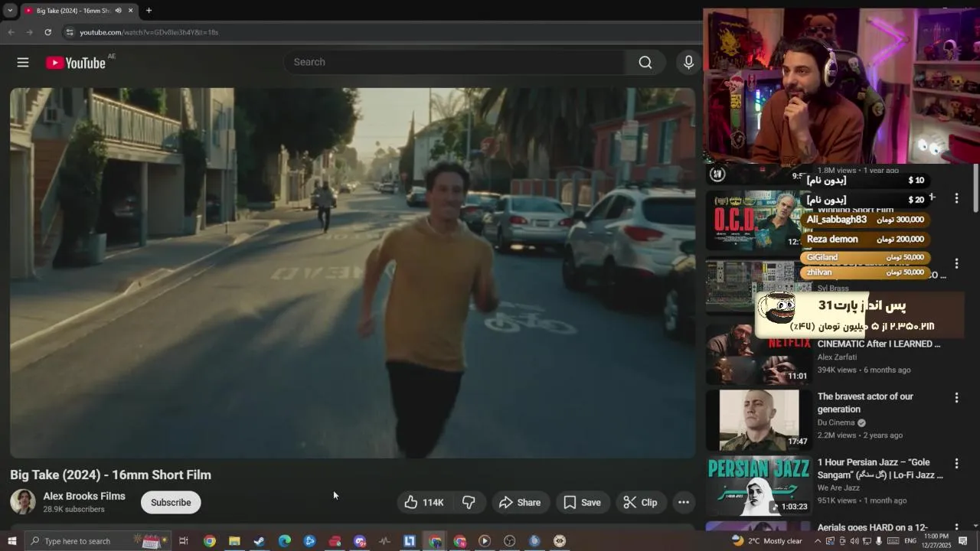980x551 pixels.
Task: Open the tab search dropdown arrow
Action: (10, 11)
